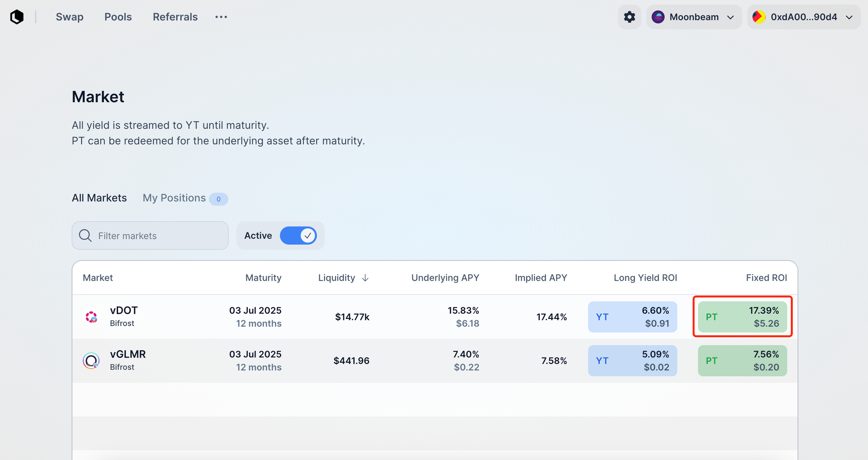Click the three-dot more menu

click(221, 17)
